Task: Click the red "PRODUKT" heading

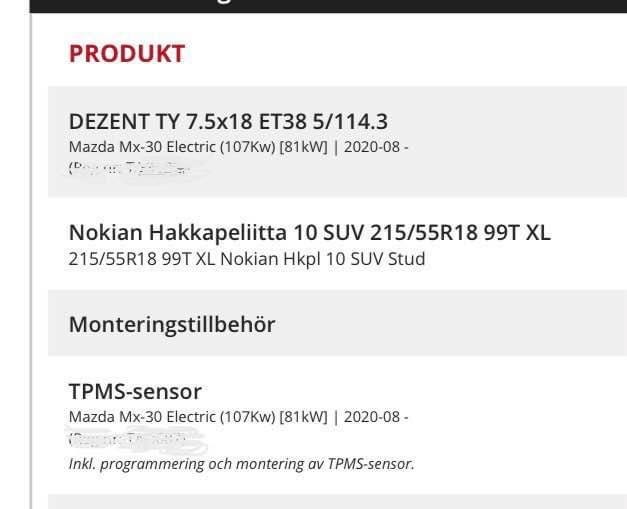Action: 127,55
